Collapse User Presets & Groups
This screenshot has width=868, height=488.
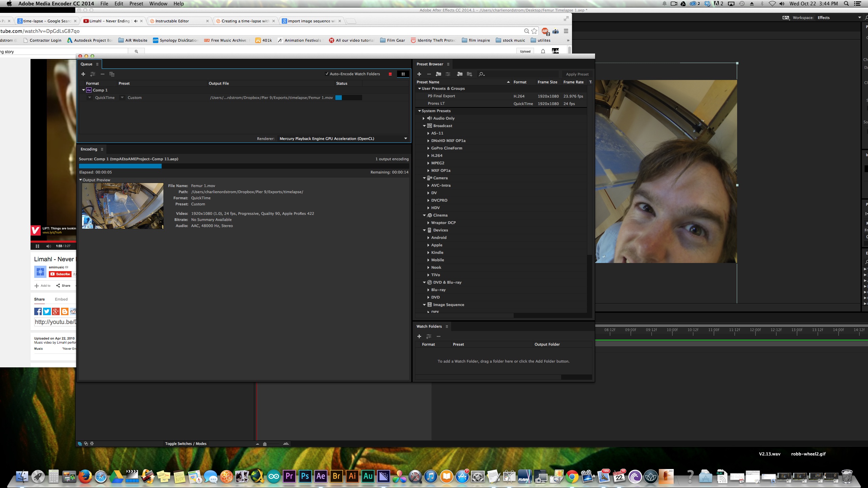click(419, 88)
